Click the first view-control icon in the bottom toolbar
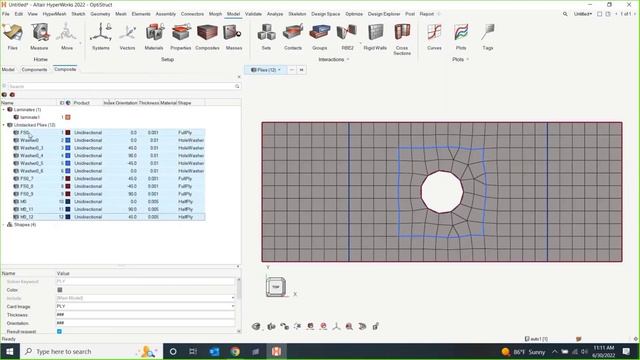Viewport: 640px width, 360px height. click(x=256, y=326)
